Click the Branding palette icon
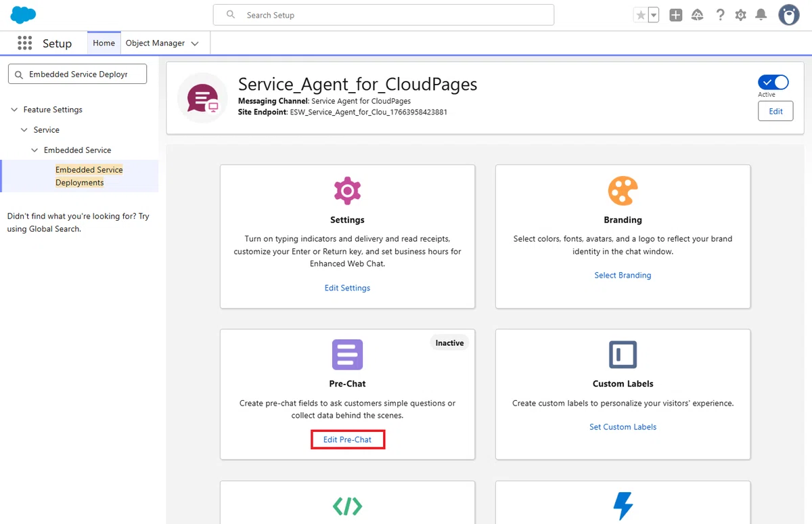The image size is (812, 524). [623, 191]
